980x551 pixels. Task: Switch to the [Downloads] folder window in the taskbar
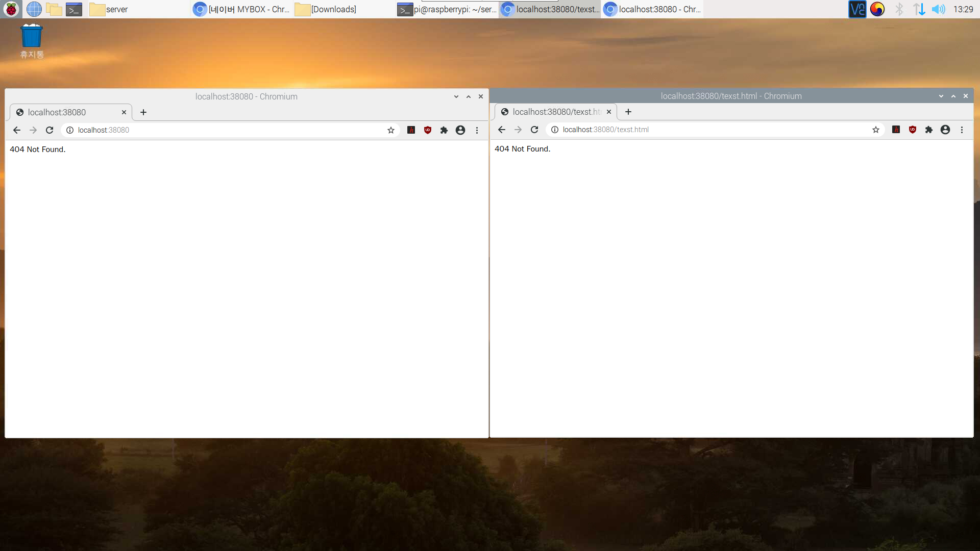[327, 9]
